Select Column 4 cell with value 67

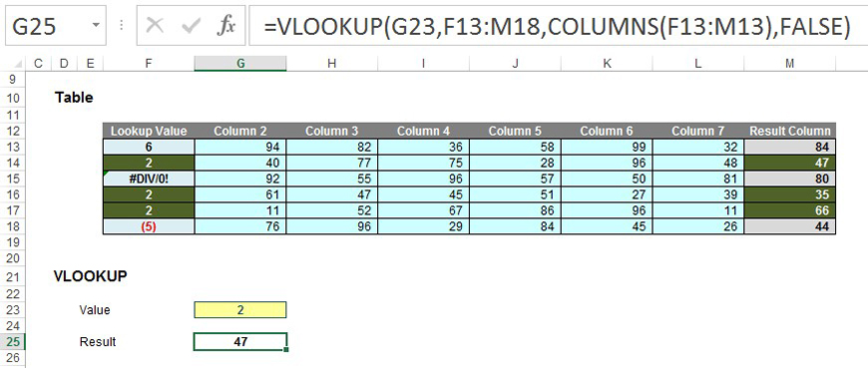[x=423, y=210]
